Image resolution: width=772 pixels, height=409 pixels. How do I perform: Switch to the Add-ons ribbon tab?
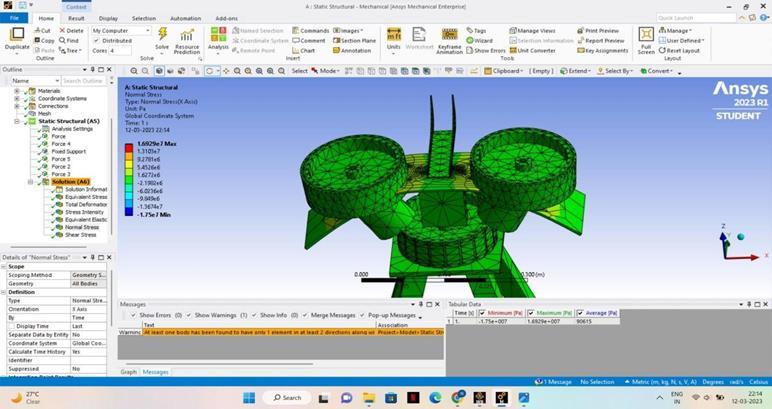226,18
